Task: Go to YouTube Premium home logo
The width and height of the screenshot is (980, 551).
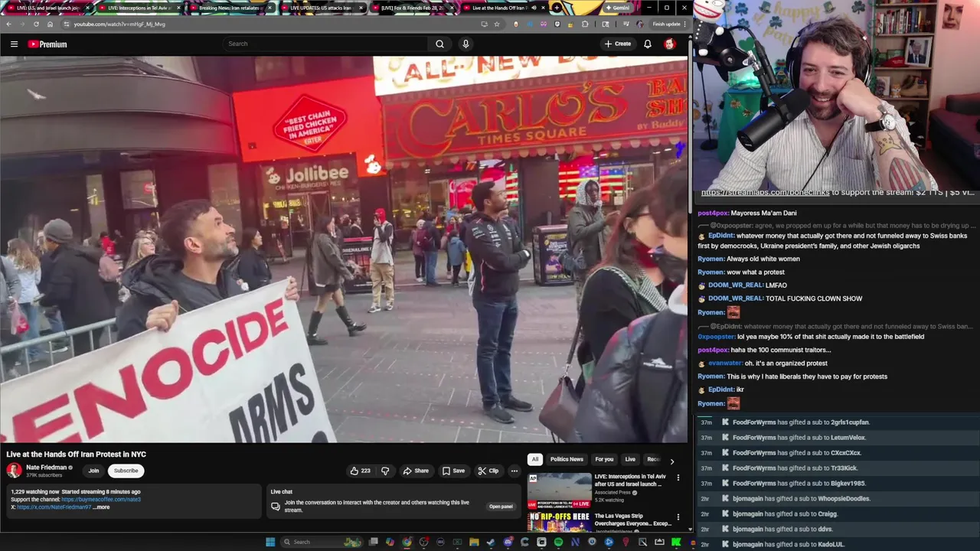Action: tap(47, 44)
